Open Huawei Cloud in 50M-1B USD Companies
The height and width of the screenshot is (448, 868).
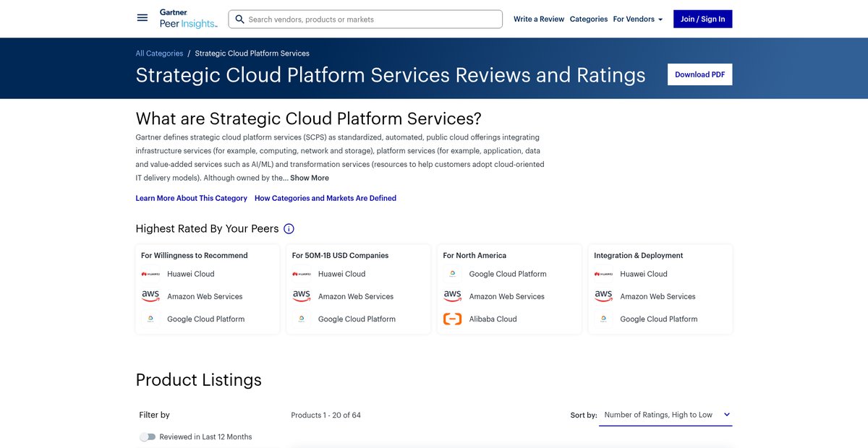(x=342, y=274)
